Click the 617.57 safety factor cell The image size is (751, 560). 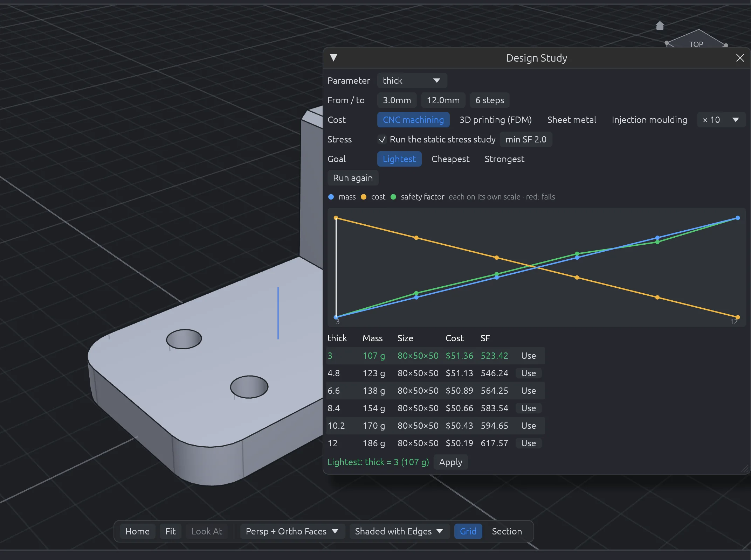(x=494, y=443)
